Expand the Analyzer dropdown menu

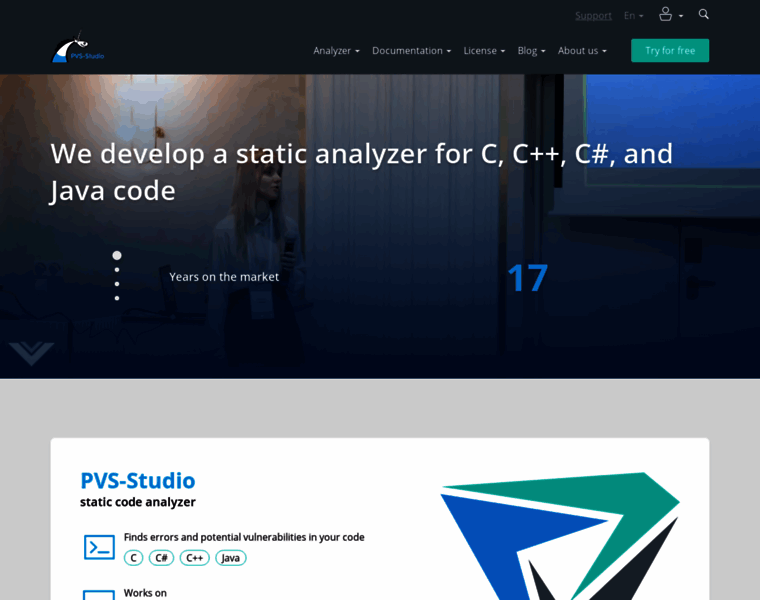click(336, 51)
